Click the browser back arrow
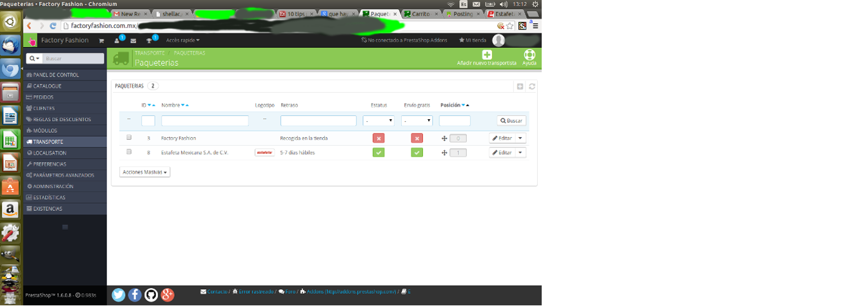This screenshot has height=306, width=868. coord(29,26)
